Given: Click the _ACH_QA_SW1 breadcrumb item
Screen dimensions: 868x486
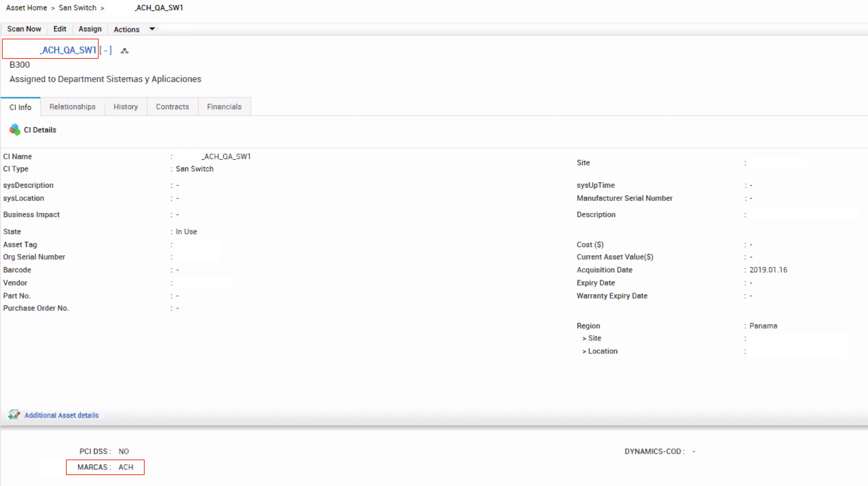Looking at the screenshot, I should pyautogui.click(x=159, y=8).
